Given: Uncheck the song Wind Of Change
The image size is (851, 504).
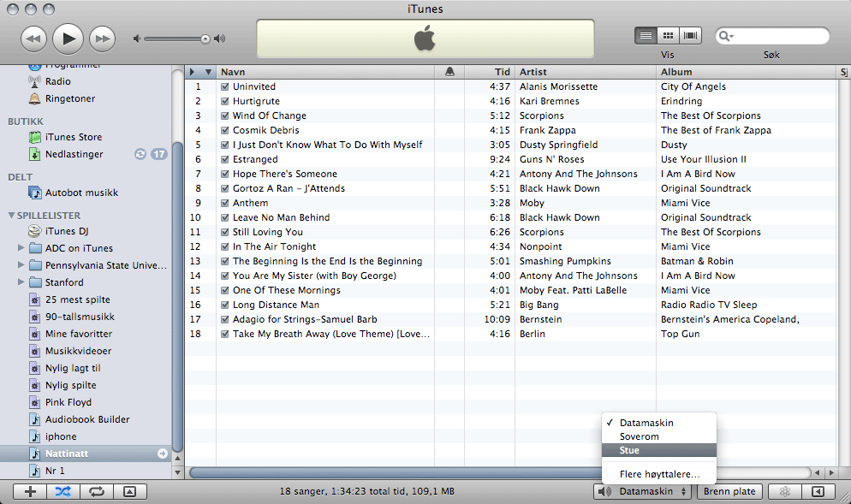Looking at the screenshot, I should 224,116.
